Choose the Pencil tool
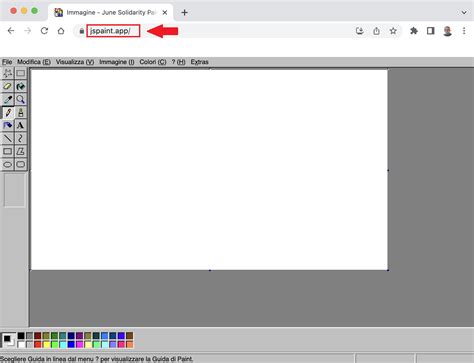Screen dimensions: 474x363 pos(8,112)
